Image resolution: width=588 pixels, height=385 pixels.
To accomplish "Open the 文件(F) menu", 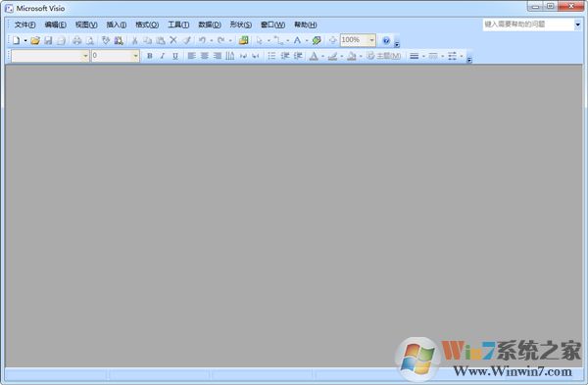I will (x=25, y=24).
